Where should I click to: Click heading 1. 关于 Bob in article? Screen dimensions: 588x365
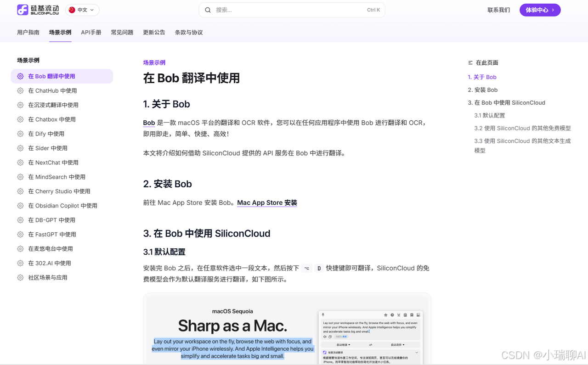(166, 104)
